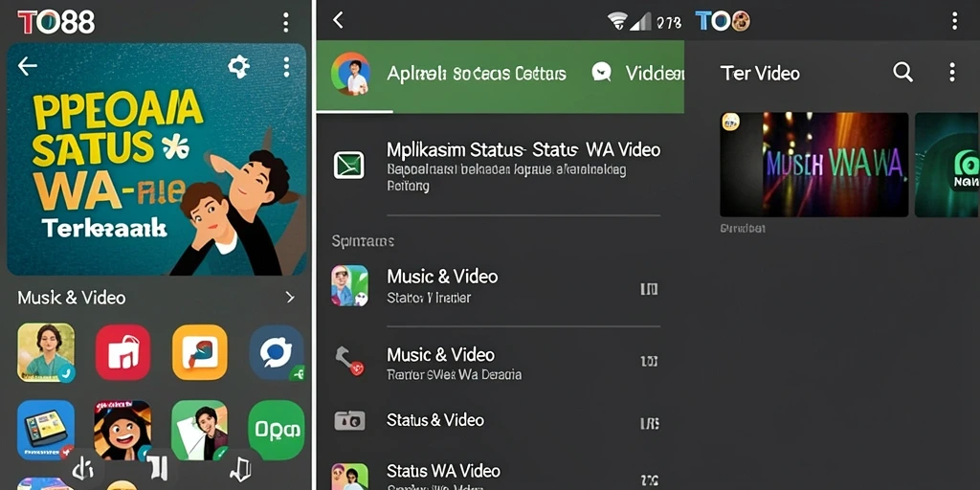Open the light green person app icon
This screenshot has height=490, width=980.
coord(199,430)
